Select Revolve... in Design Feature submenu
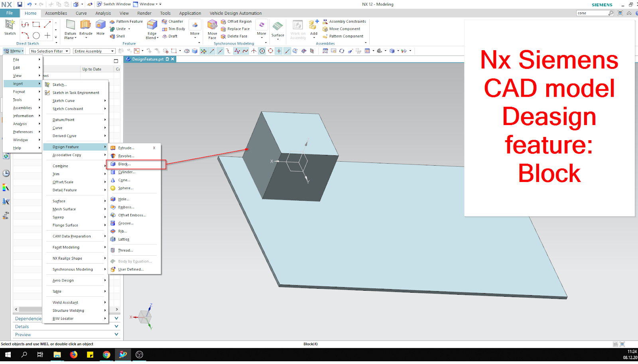Viewport: 638px width, 364px height. pyautogui.click(x=135, y=156)
